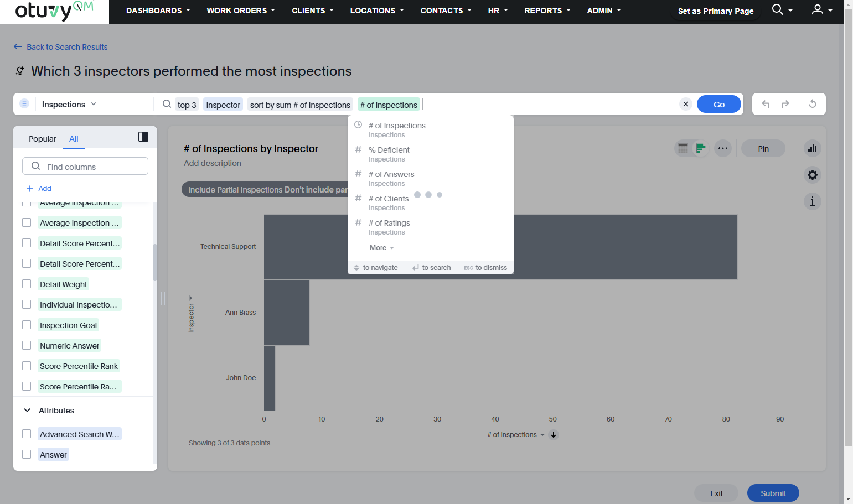Open the HR dropdown menu
The height and width of the screenshot is (504, 853).
coord(498,11)
